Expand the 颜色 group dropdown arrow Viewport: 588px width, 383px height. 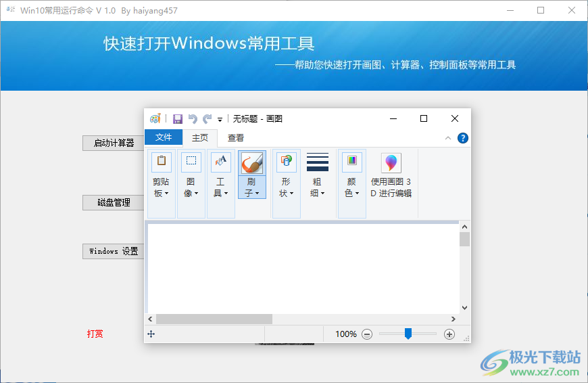[357, 194]
